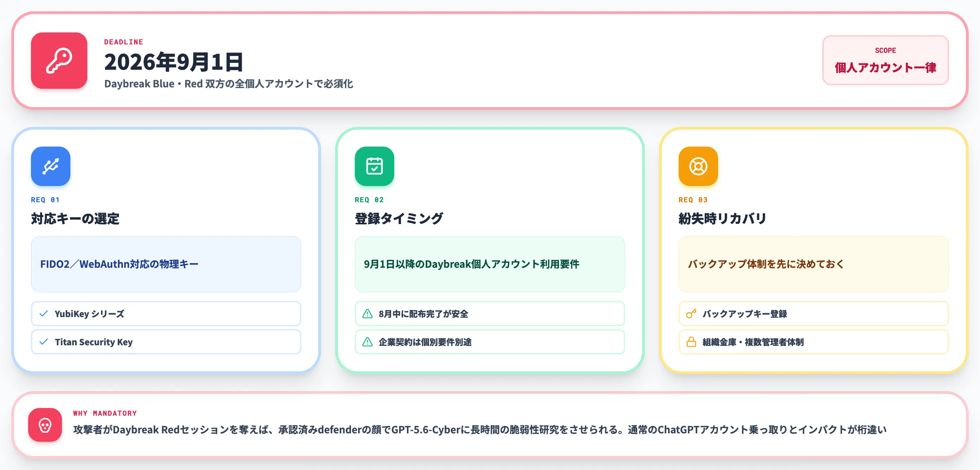This screenshot has width=980, height=470.
Task: Click the WHY MANDATORY label
Action: coord(105,413)
